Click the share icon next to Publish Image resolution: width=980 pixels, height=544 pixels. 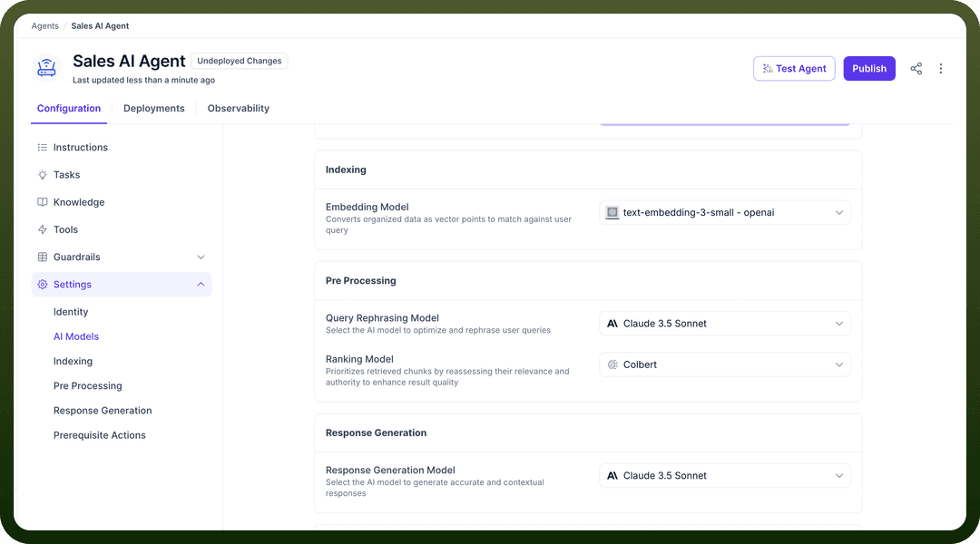[x=916, y=69]
